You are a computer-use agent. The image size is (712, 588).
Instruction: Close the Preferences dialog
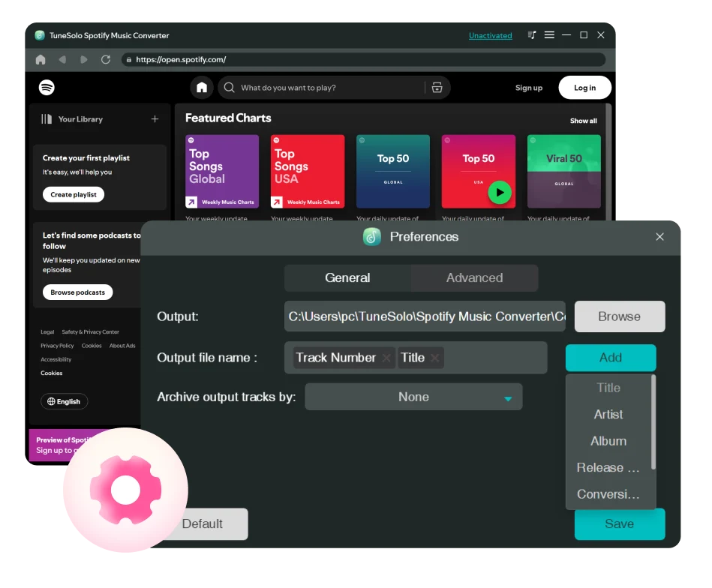tap(659, 236)
